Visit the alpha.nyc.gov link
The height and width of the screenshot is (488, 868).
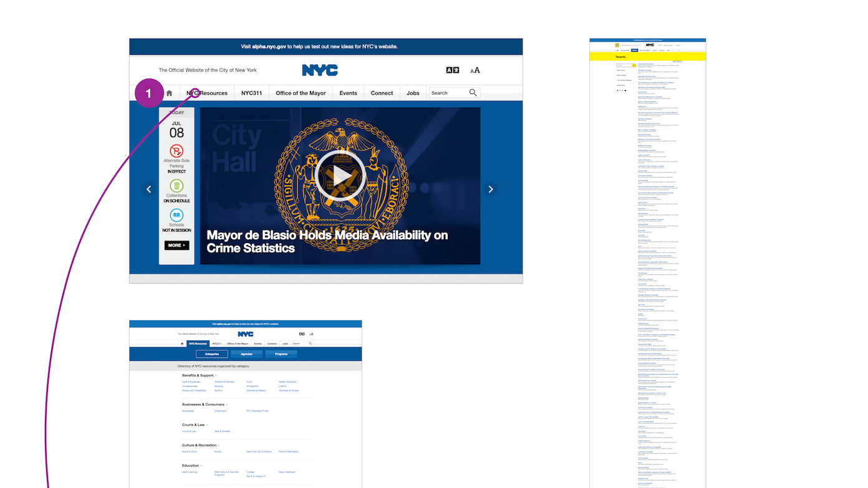[269, 45]
